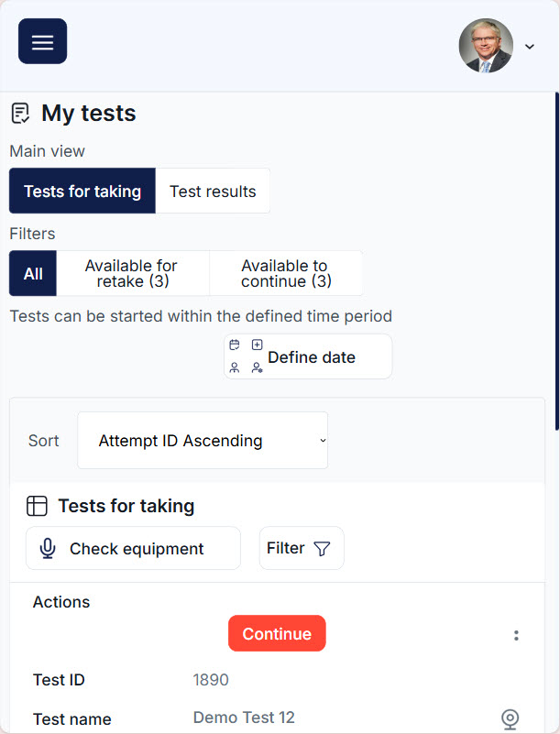Switch to Tests for taking view
Screen dimensions: 560x734
(82, 192)
